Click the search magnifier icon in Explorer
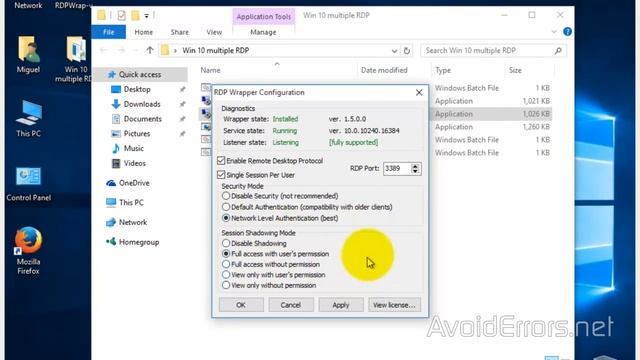 [558, 51]
